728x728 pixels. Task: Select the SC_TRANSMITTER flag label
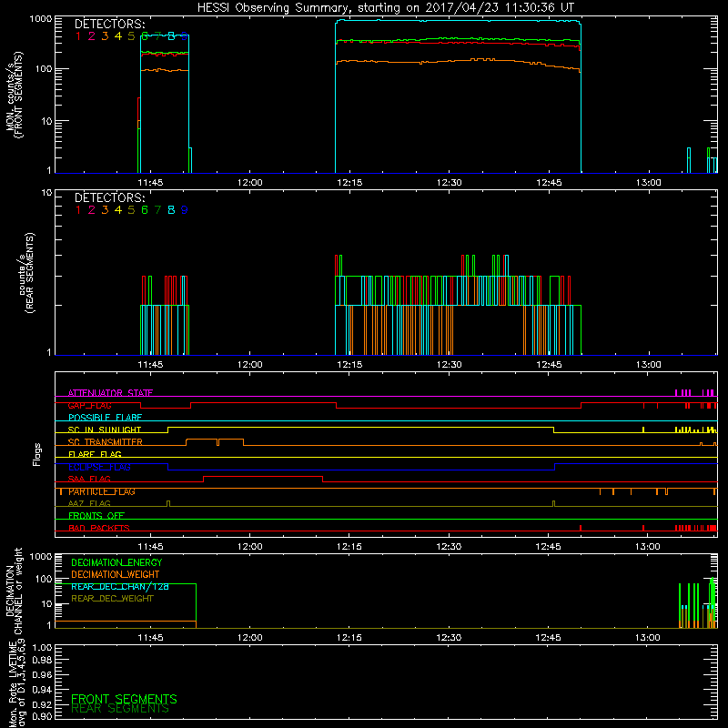[105, 442]
